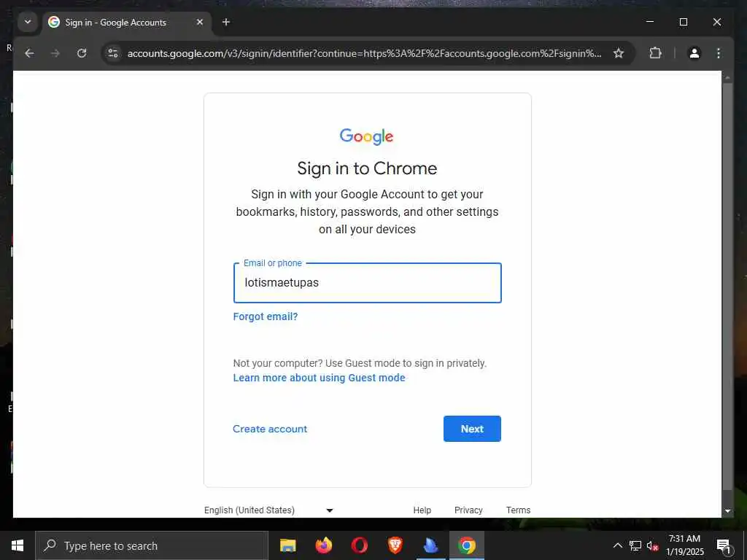
Task: Click the Create account link
Action: (270, 429)
